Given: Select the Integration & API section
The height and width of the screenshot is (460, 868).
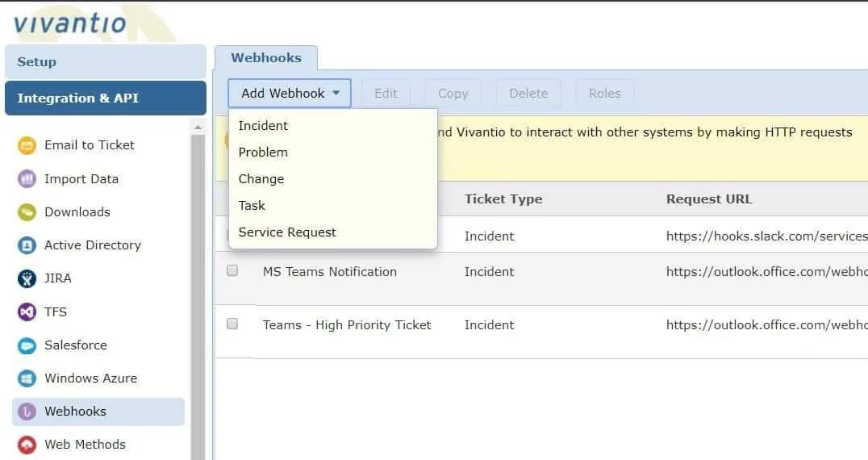Looking at the screenshot, I should click(x=105, y=98).
